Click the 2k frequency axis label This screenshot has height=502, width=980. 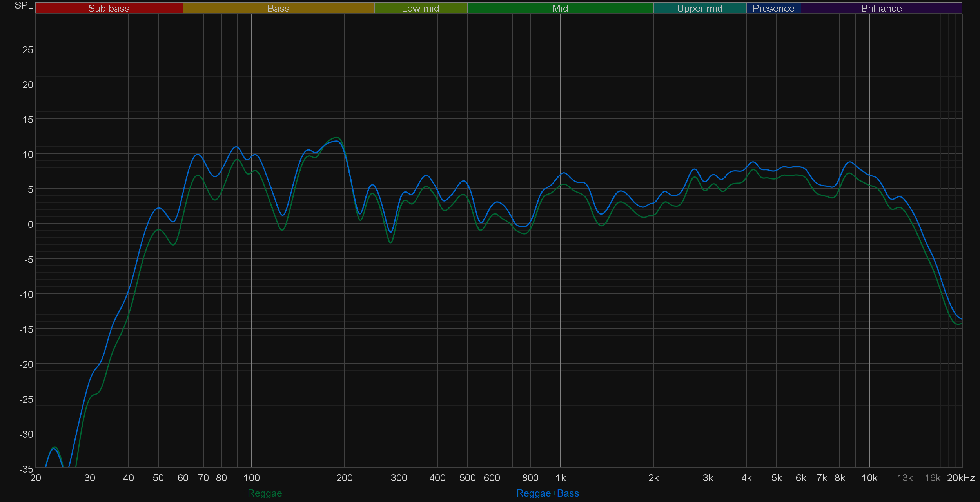[x=653, y=478]
